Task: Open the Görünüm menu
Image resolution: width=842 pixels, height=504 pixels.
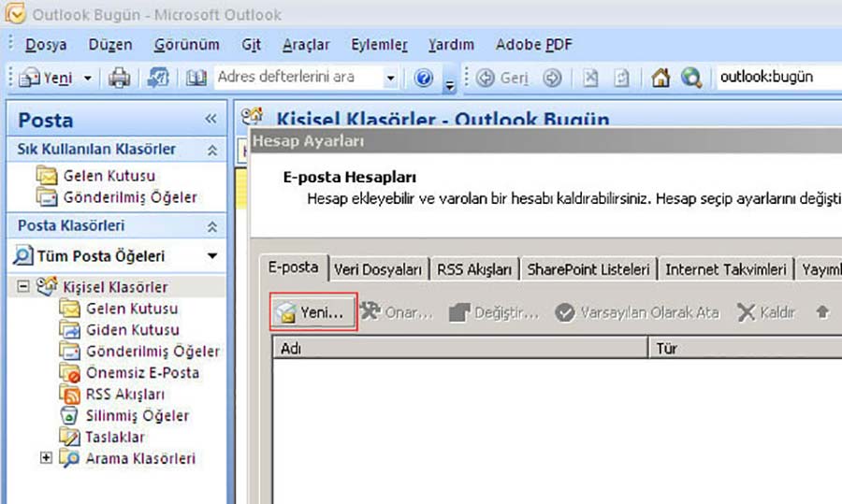Action: pos(186,45)
